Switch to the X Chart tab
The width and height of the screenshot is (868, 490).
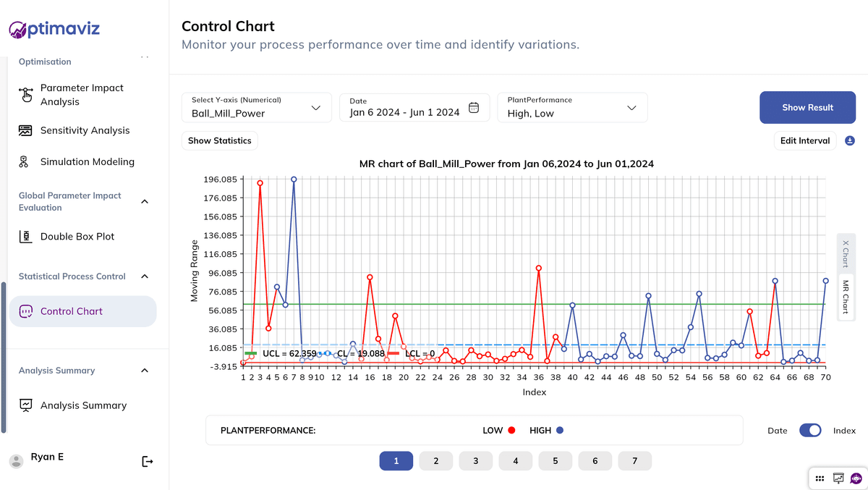click(x=845, y=254)
